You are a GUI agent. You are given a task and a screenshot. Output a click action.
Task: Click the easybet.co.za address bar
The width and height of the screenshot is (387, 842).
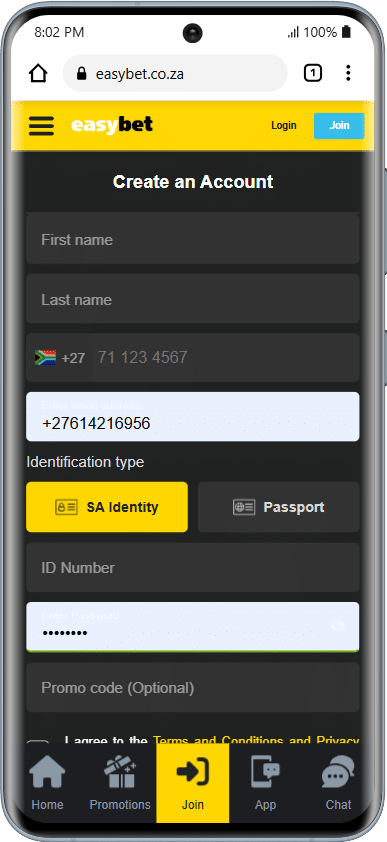[x=175, y=73]
